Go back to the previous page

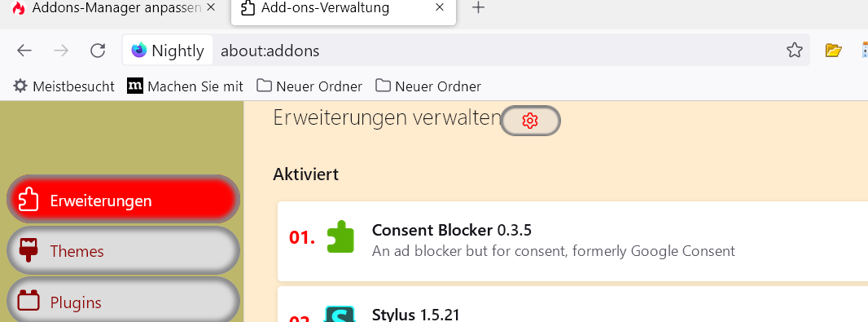click(x=24, y=51)
